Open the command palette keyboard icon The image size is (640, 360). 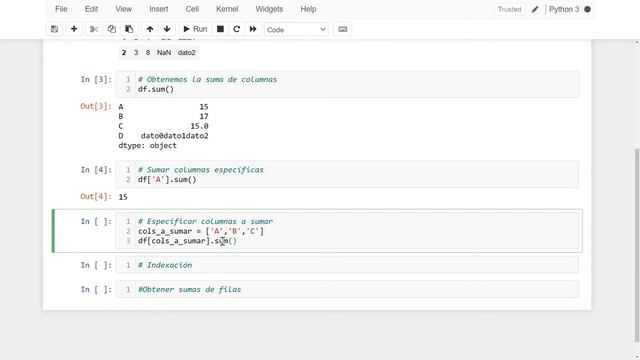(x=342, y=29)
